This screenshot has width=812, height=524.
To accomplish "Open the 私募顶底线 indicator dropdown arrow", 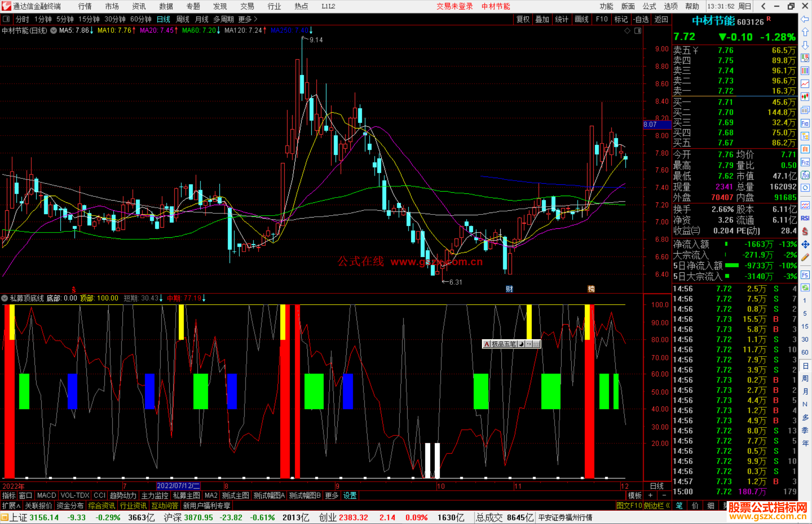I will [5, 298].
